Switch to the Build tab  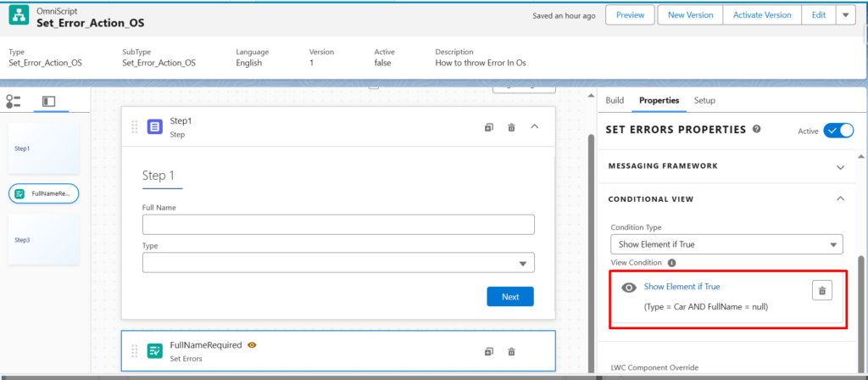point(615,100)
